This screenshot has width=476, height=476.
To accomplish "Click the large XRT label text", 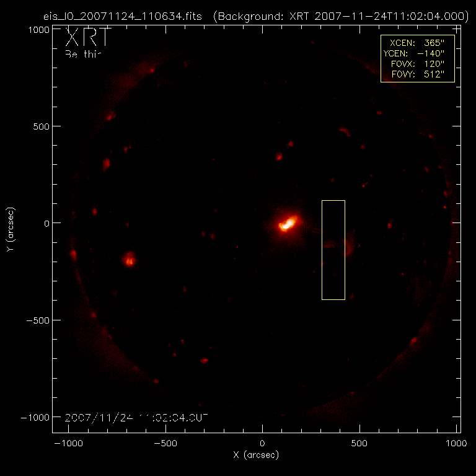I will click(x=89, y=38).
